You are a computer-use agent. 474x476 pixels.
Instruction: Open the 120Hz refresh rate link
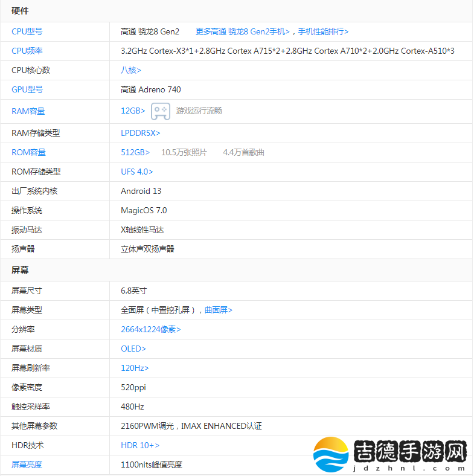tap(135, 368)
